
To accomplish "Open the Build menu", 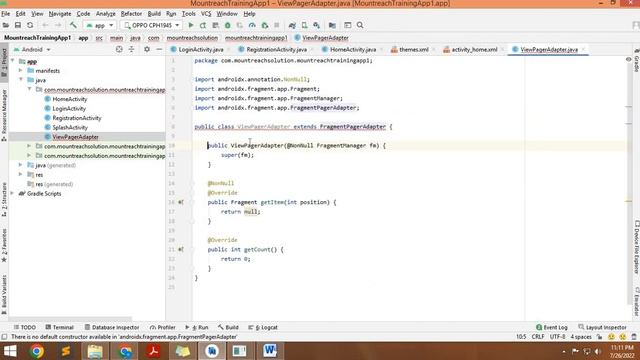I will [x=154, y=13].
